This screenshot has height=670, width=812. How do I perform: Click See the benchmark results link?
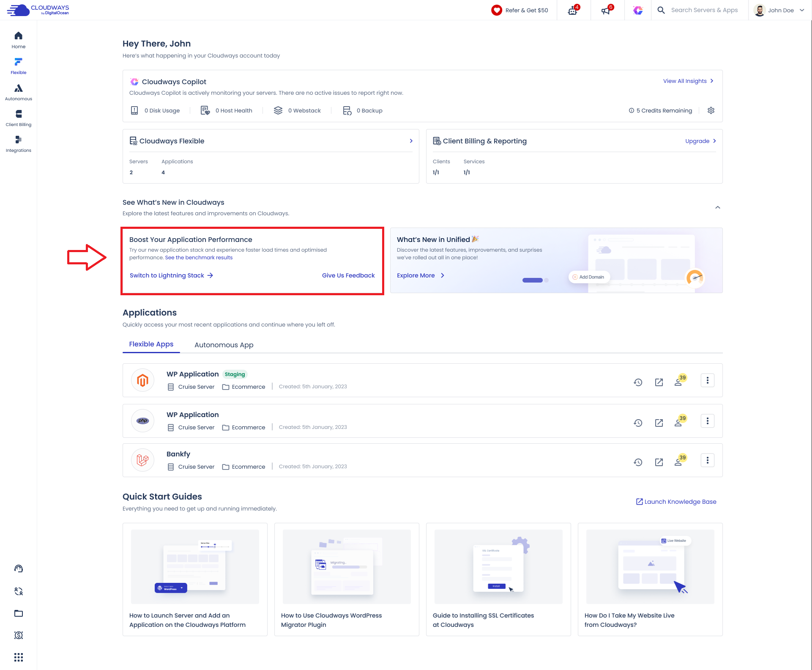coord(199,258)
